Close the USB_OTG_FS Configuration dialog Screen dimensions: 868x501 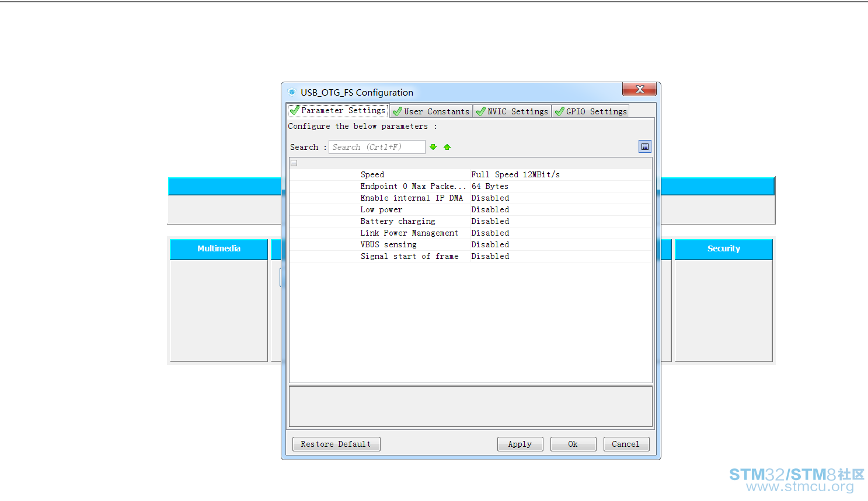coord(640,89)
